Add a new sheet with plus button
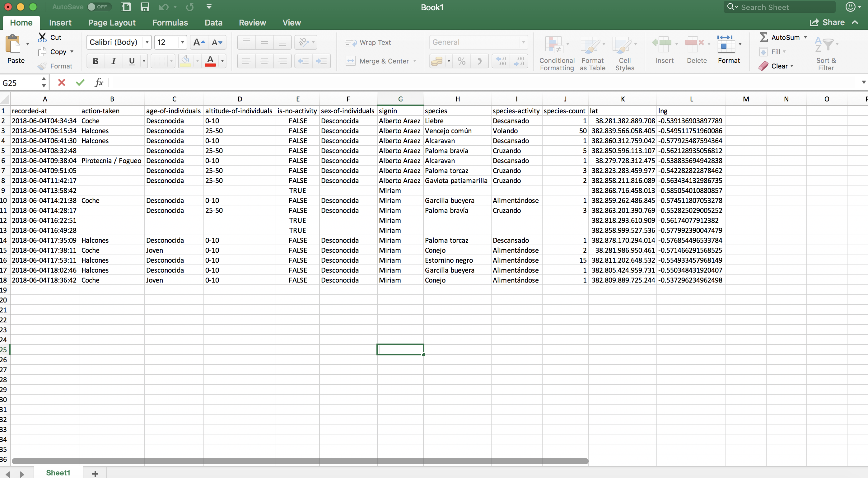 point(95,473)
